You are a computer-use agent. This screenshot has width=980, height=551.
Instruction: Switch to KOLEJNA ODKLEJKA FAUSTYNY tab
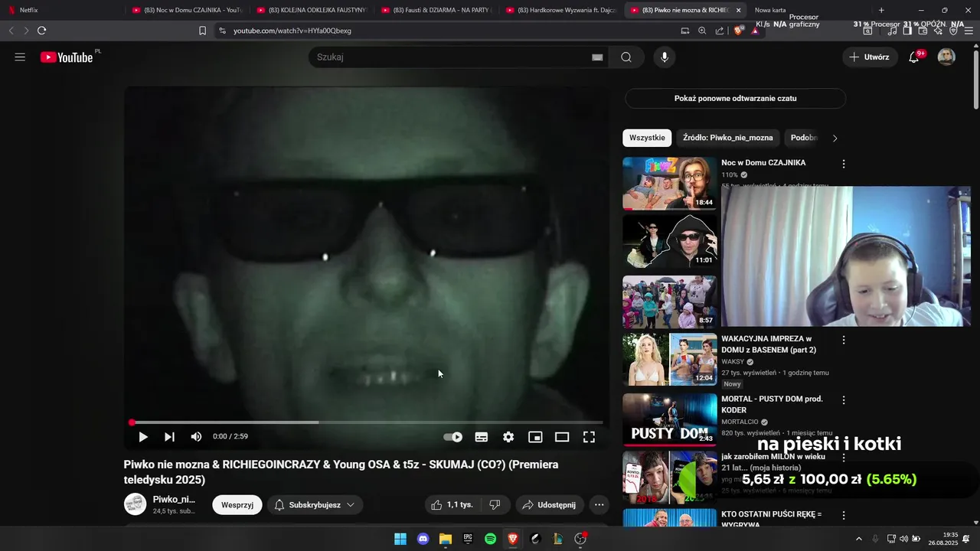pos(312,10)
